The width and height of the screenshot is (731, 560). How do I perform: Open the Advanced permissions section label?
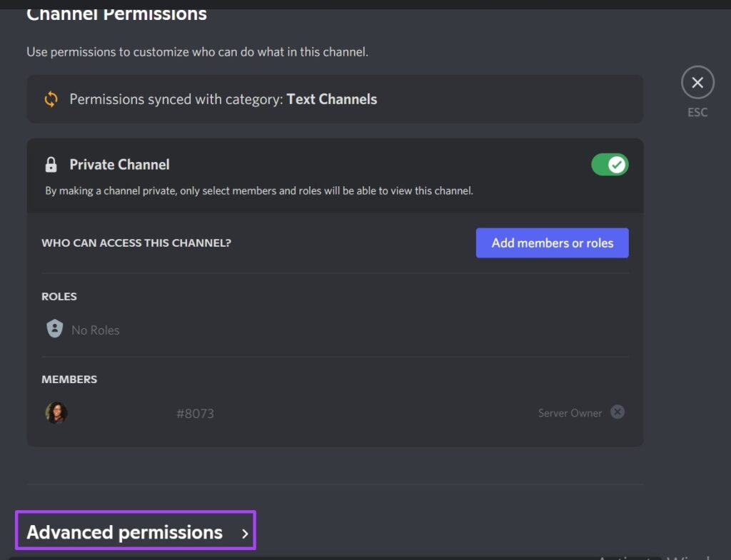[x=124, y=533]
